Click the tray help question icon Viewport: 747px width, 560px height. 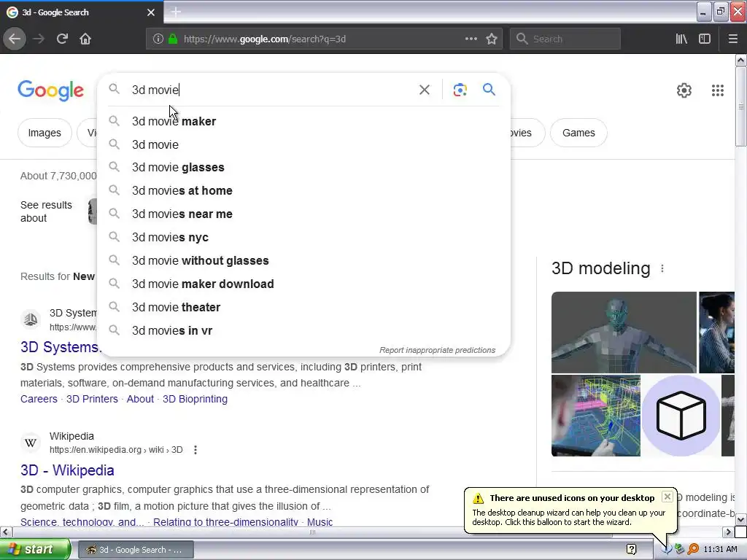click(x=631, y=549)
